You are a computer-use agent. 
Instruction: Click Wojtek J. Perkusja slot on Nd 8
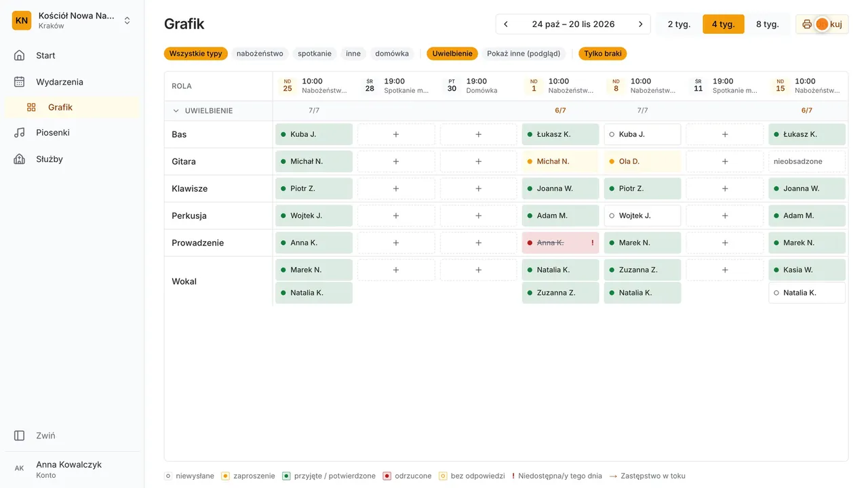[642, 216]
